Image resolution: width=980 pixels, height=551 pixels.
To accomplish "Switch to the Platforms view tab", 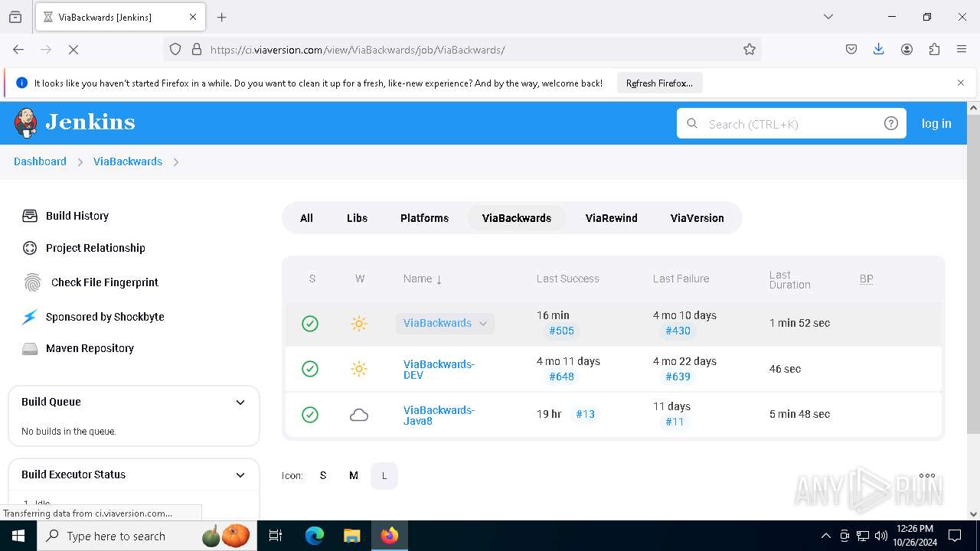I will click(424, 218).
